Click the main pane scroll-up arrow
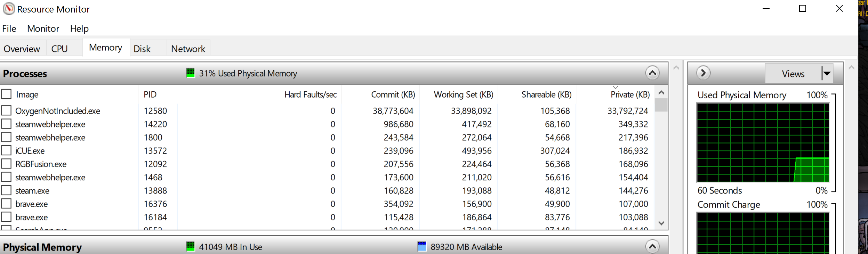The height and width of the screenshot is (254, 868). (676, 67)
